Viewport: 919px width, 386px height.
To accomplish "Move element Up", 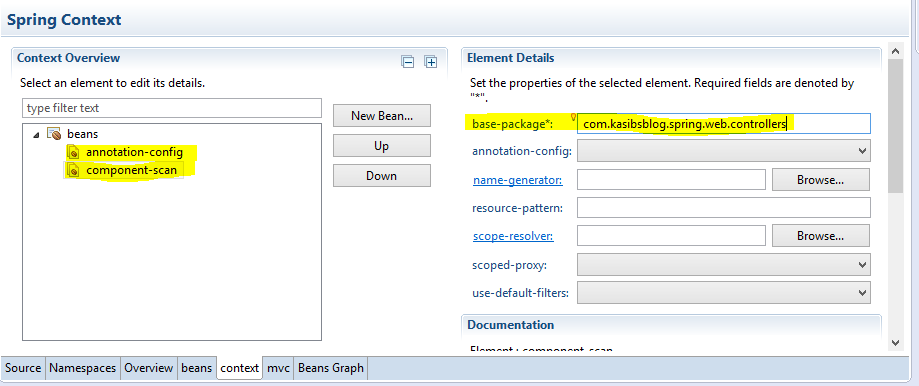I will click(382, 145).
